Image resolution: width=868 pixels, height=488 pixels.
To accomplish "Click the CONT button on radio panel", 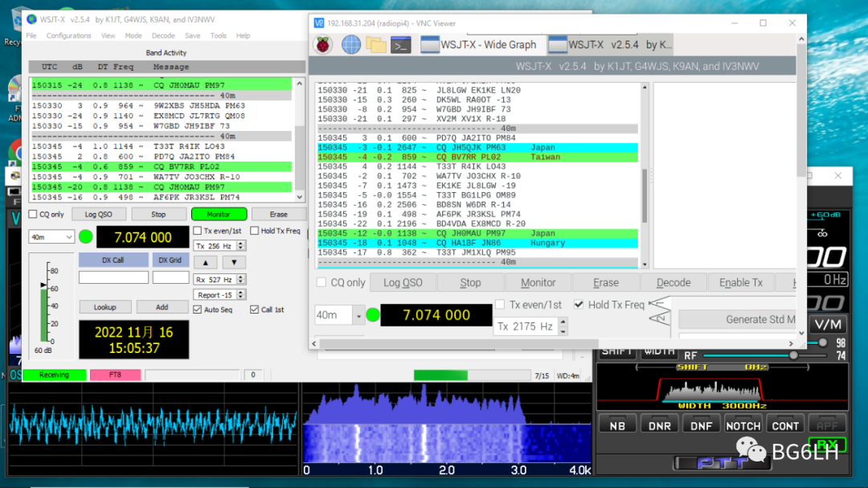I will (x=785, y=424).
